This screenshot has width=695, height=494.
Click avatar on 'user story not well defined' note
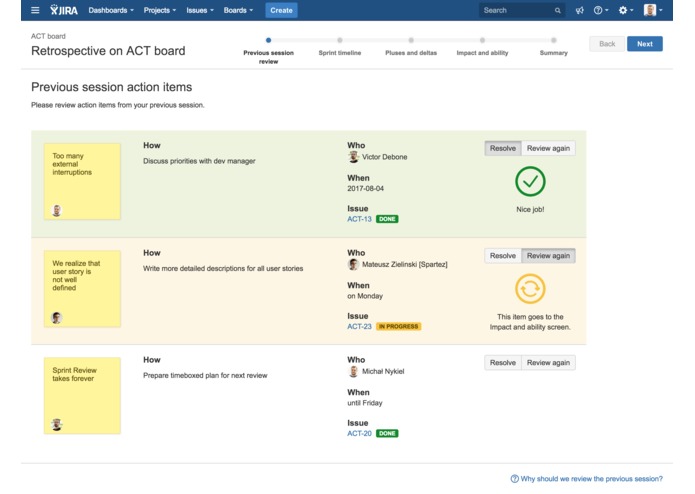click(x=57, y=318)
